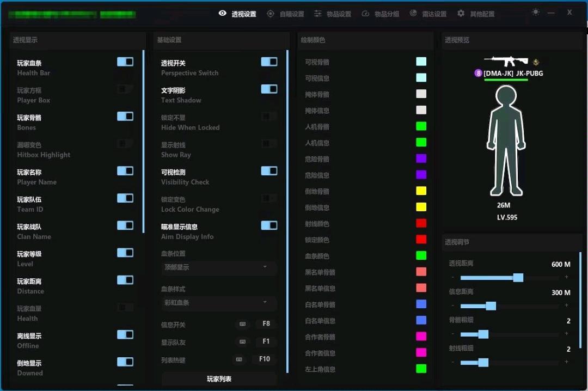The width and height of the screenshot is (588, 391).
Task: Open the 可视骨骼 cyan color swatch
Action: (x=421, y=62)
